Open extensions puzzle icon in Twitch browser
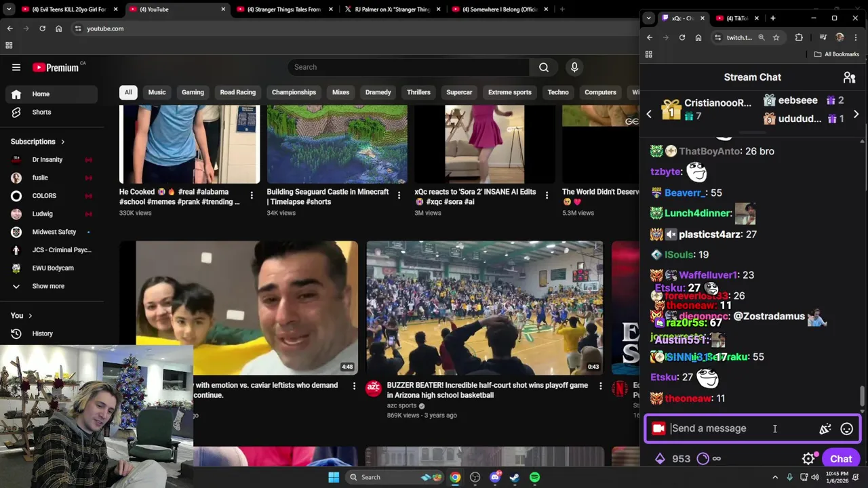Viewport: 868px width, 488px height. pyautogui.click(x=799, y=37)
